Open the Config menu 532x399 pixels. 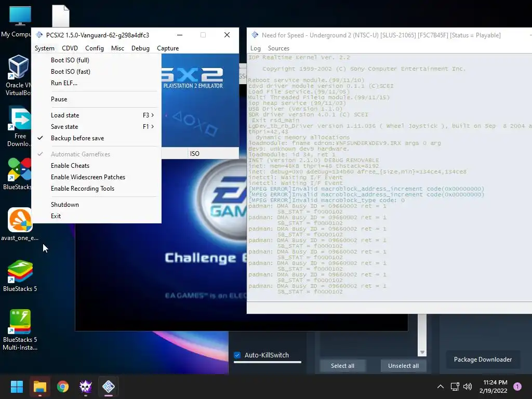pos(95,48)
